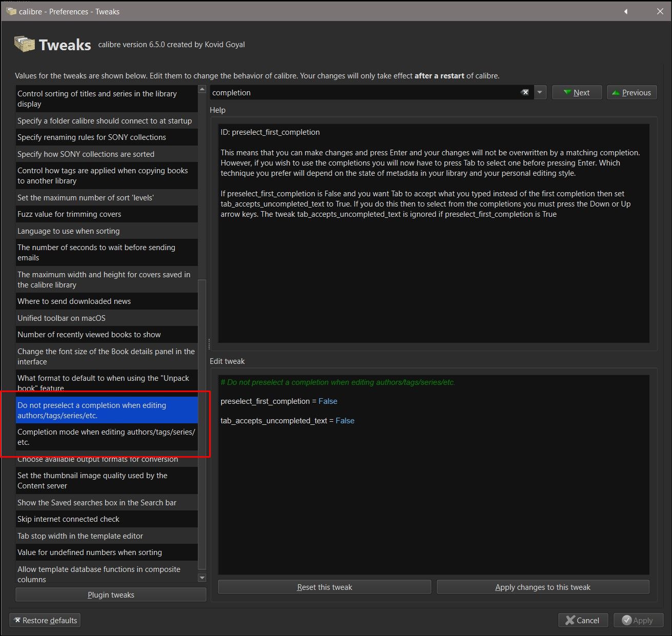Click the tab_accepts_uncompleted_text False value

pyautogui.click(x=345, y=421)
